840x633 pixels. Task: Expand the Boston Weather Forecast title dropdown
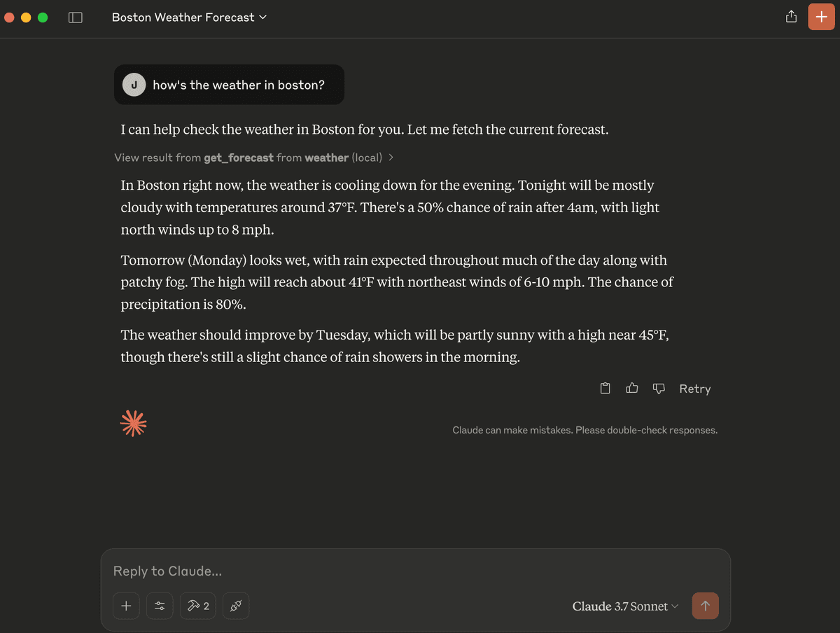(x=189, y=18)
